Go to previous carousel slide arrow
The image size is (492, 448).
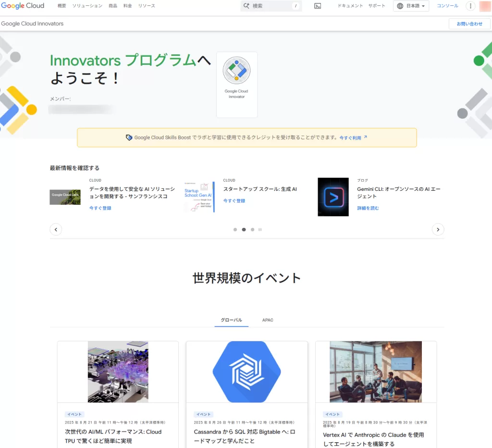[56, 230]
